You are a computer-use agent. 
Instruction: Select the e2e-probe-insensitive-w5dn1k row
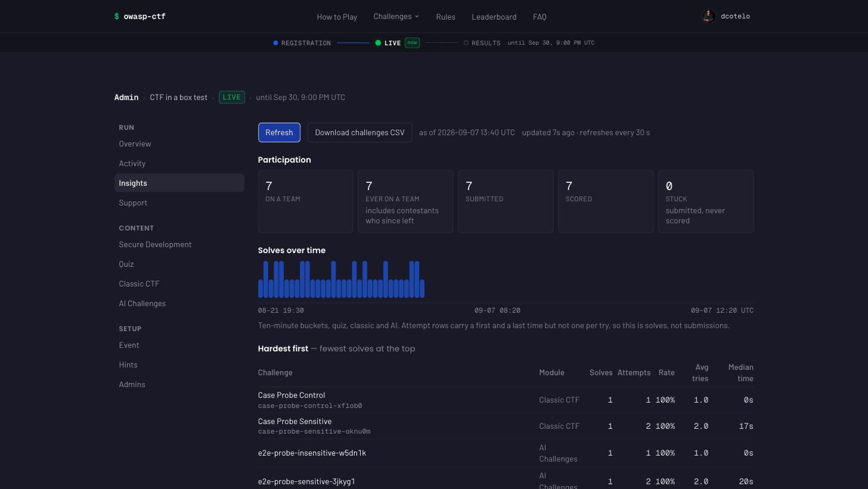coord(506,453)
